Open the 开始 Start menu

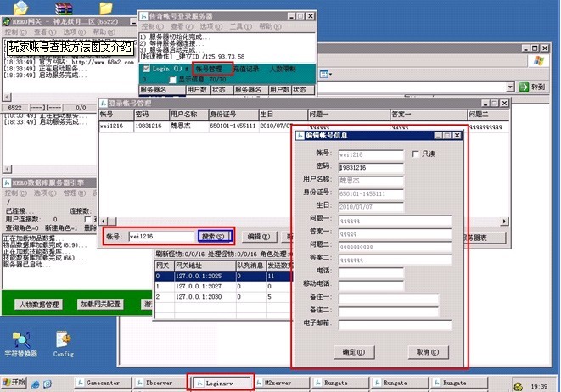[x=14, y=384]
